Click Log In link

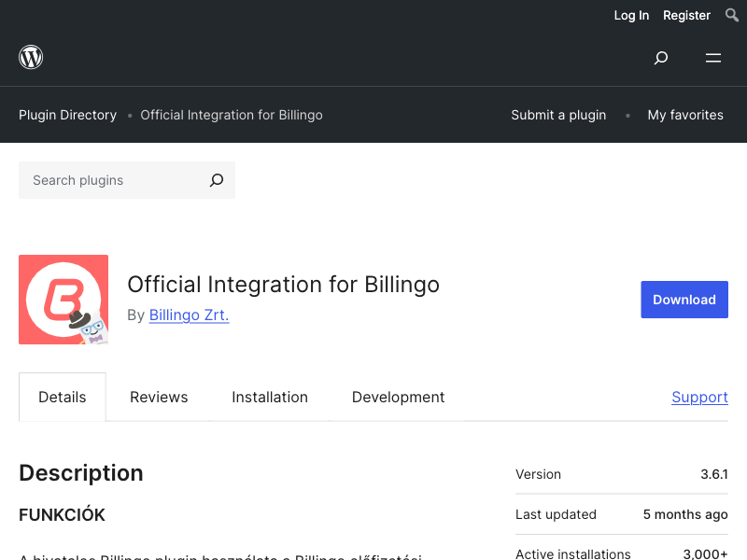click(x=631, y=15)
